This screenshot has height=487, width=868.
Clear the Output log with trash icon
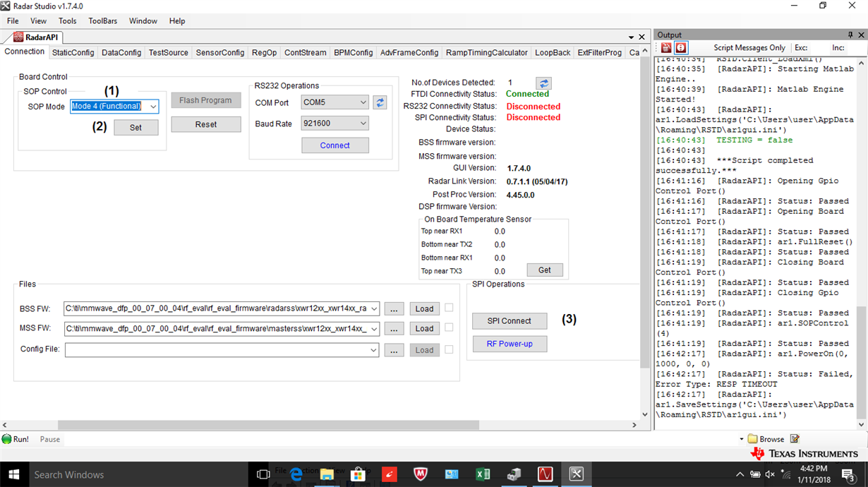click(665, 47)
